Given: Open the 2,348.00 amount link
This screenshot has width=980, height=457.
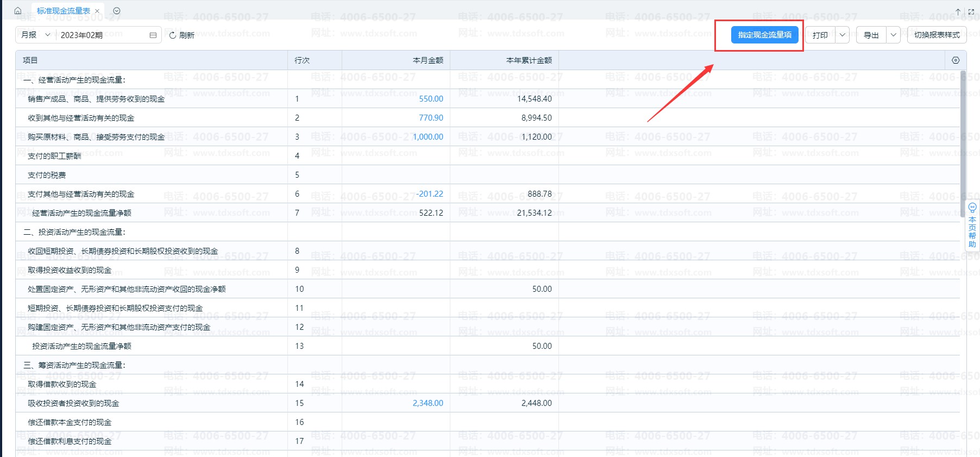Looking at the screenshot, I should 428,403.
